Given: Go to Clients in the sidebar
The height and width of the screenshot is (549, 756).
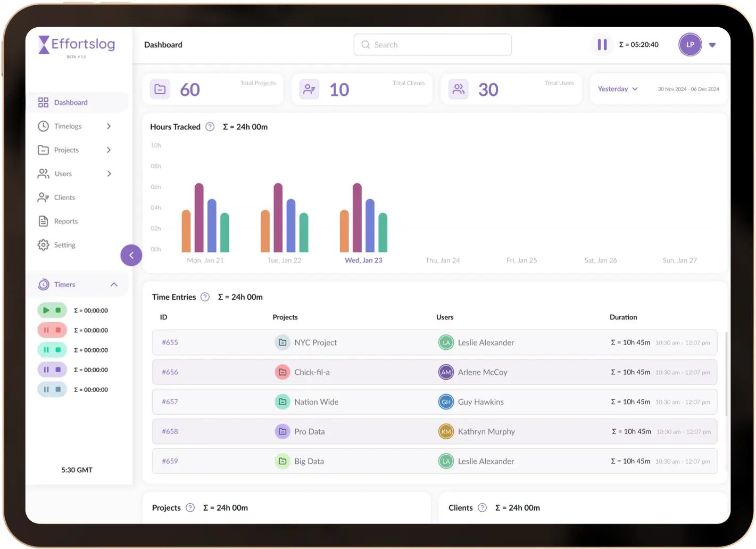Looking at the screenshot, I should tap(64, 198).
